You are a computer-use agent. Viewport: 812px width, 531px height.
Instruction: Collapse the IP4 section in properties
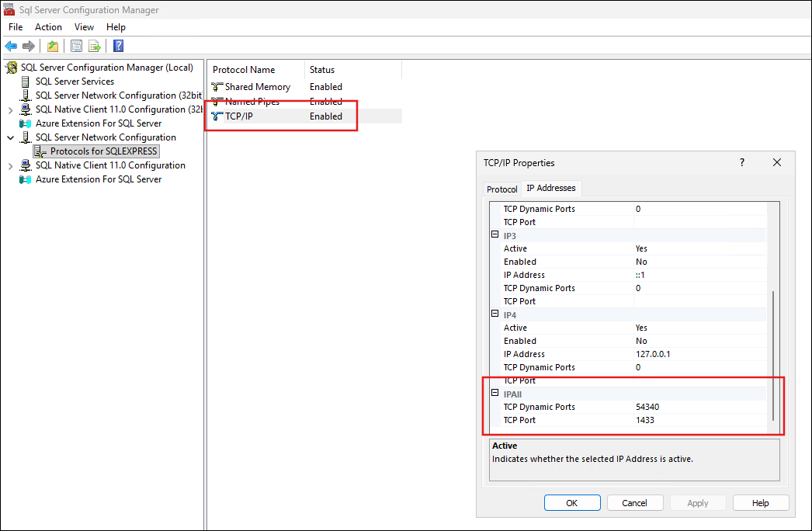[x=494, y=314]
